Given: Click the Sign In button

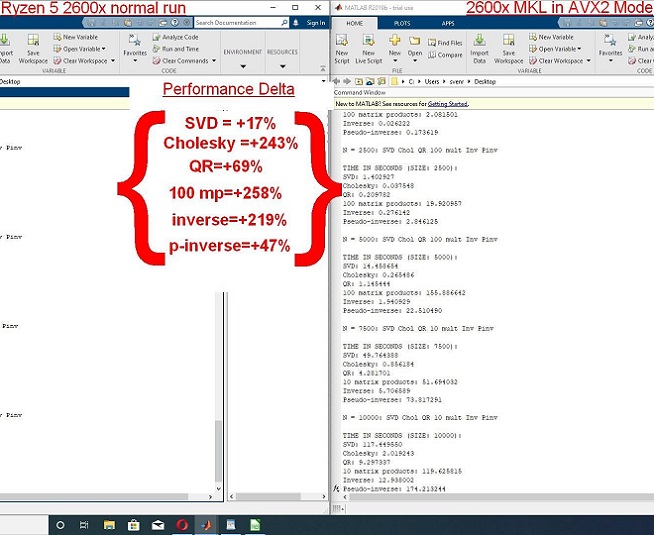Looking at the screenshot, I should click(315, 22).
